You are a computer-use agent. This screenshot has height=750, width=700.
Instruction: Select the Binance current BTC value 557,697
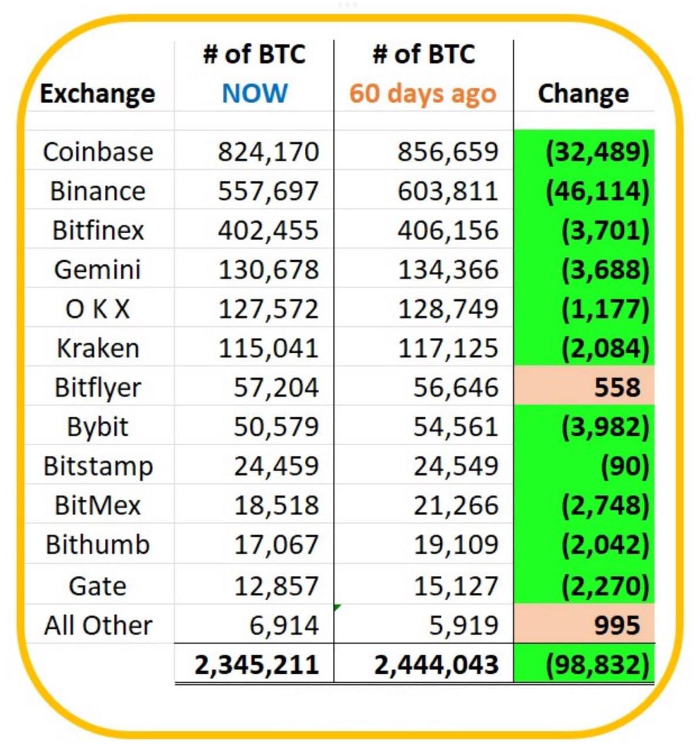[x=269, y=191]
